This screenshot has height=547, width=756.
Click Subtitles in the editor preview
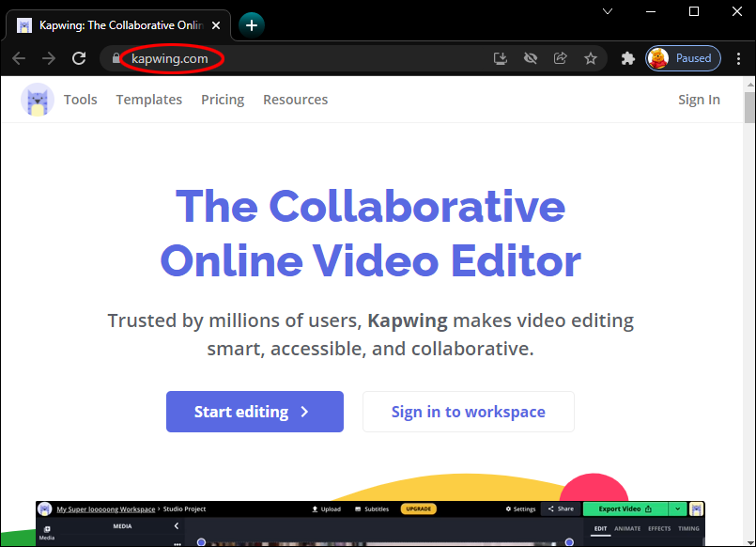click(x=372, y=508)
